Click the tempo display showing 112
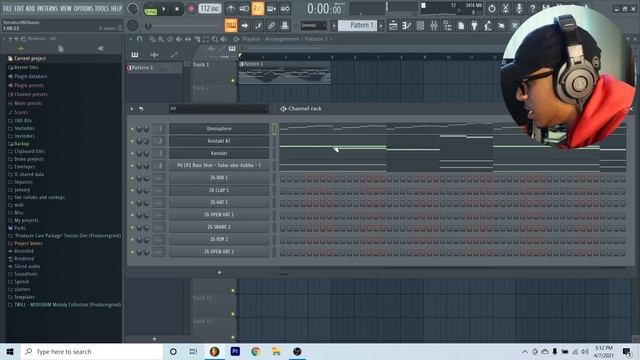Viewport: 640px width, 360px height. tap(209, 8)
